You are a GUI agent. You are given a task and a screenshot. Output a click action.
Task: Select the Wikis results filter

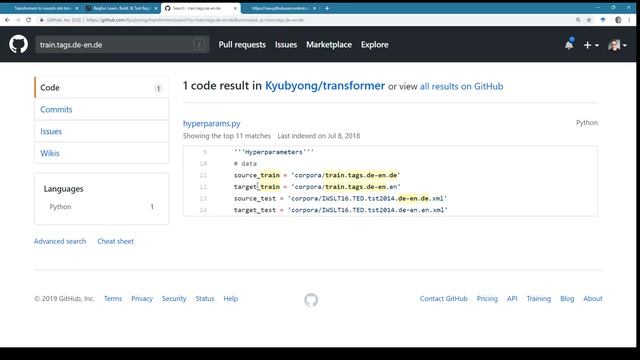[101, 153]
